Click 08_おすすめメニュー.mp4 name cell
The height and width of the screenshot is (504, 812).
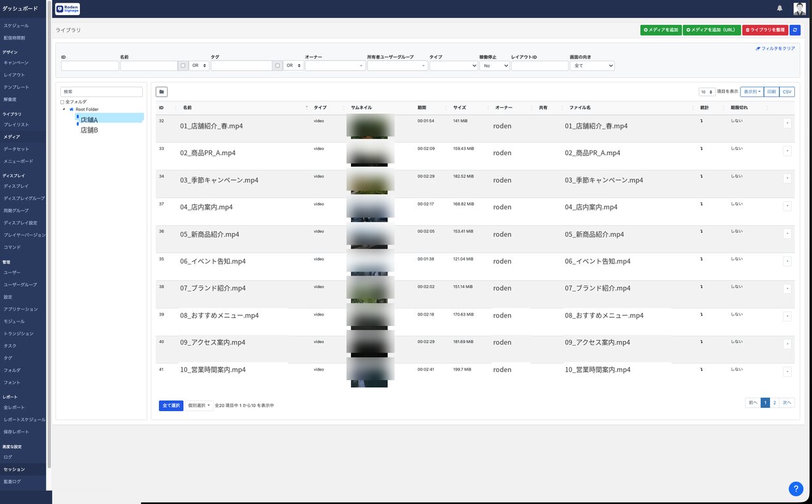[x=219, y=315]
